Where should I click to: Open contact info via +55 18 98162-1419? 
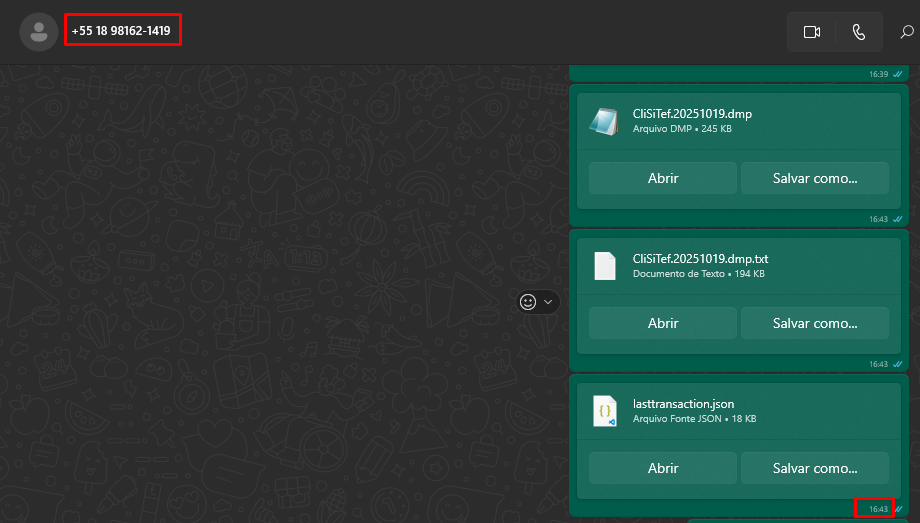click(121, 31)
